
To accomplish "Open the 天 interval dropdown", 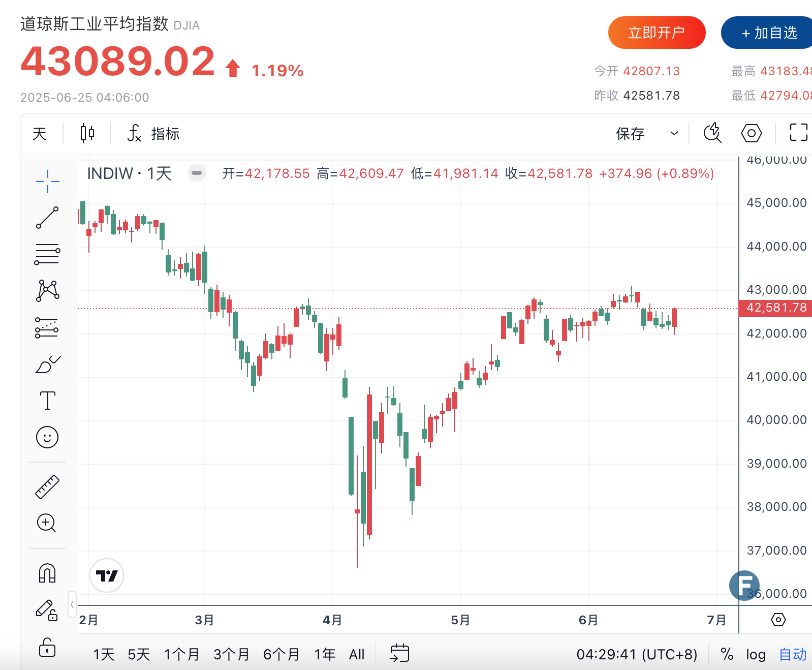I will [40, 134].
